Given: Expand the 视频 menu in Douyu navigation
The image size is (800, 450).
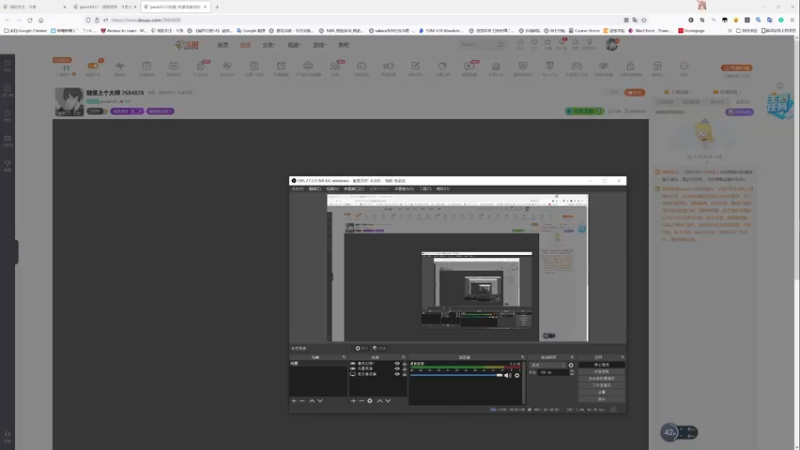Looking at the screenshot, I should (294, 45).
